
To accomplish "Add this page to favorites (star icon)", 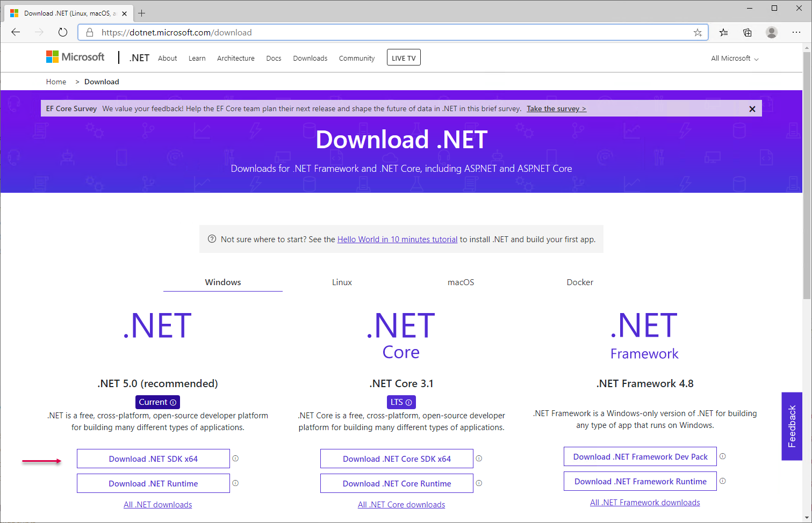I will click(x=698, y=32).
